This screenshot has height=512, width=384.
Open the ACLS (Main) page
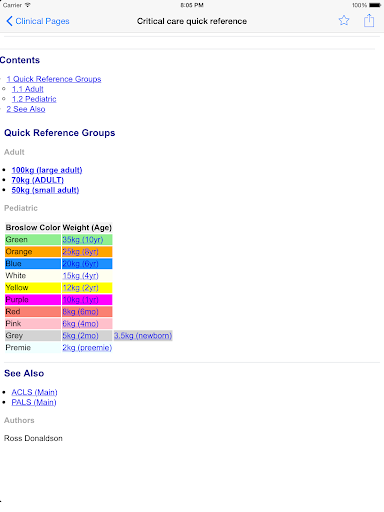click(x=34, y=392)
